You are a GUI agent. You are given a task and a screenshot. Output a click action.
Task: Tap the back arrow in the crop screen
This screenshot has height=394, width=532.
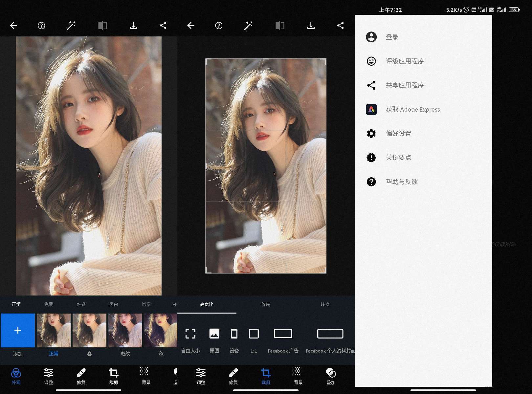[191, 26]
